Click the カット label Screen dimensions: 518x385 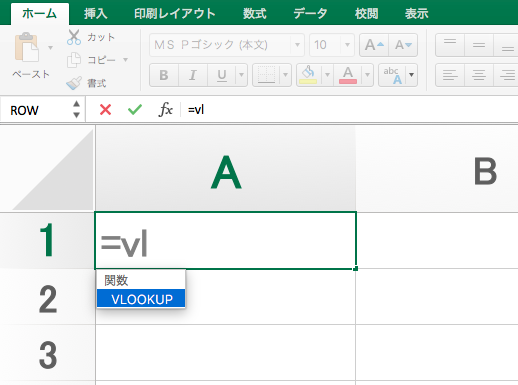[x=101, y=37]
